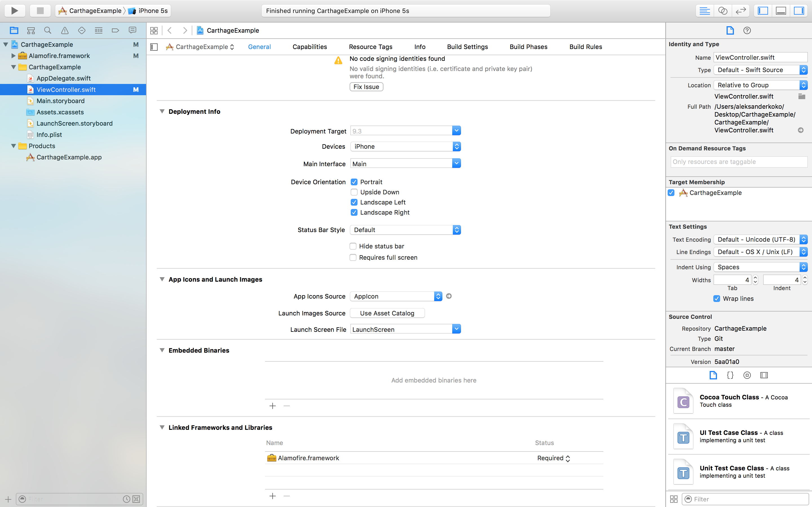The image size is (812, 507).
Task: Open the Devices dropdown showing iPhone
Action: pos(405,146)
